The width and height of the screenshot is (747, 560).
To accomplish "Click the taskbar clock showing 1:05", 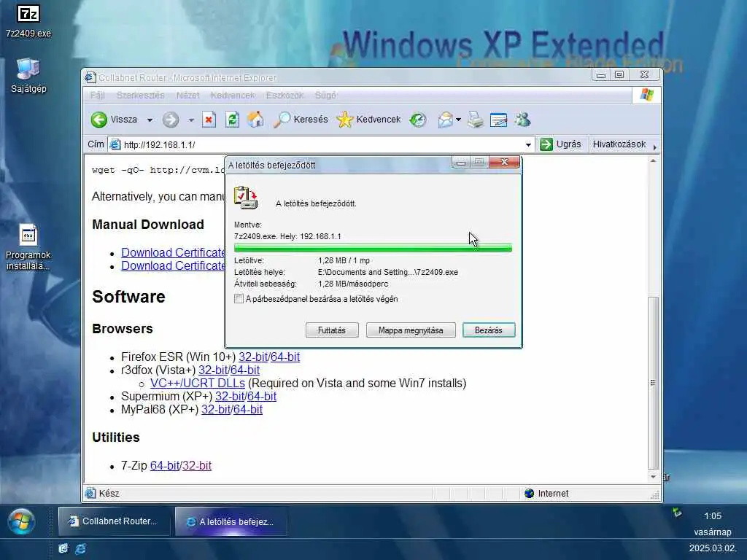I will point(713,516).
